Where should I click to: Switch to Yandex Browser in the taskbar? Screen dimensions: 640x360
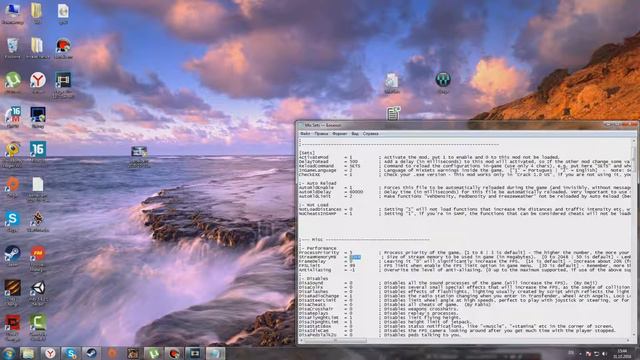[x=50, y=353]
